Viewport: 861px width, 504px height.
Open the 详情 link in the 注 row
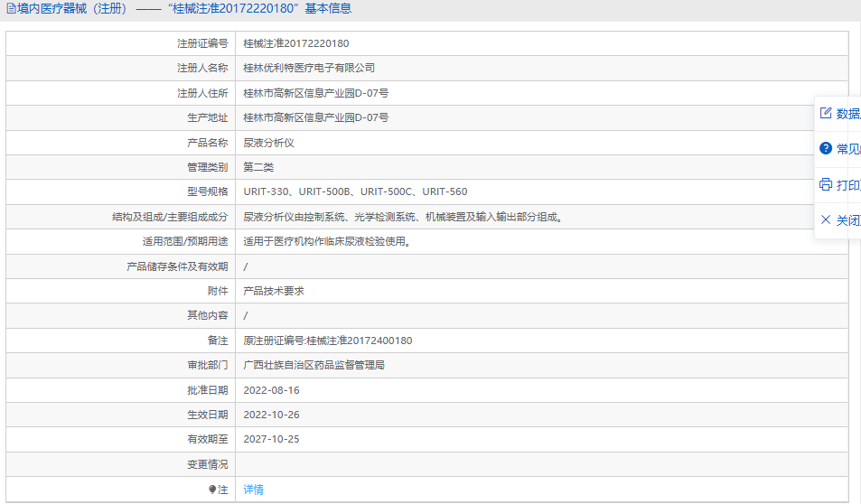click(253, 490)
